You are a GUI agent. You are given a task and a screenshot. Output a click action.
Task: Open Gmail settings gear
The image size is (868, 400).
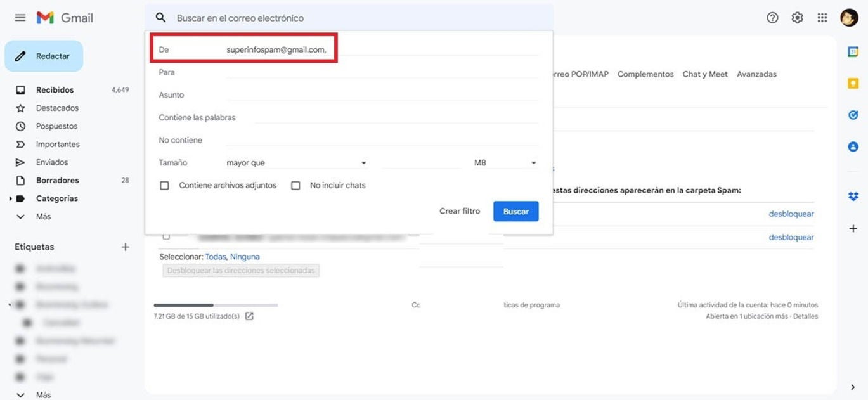797,17
